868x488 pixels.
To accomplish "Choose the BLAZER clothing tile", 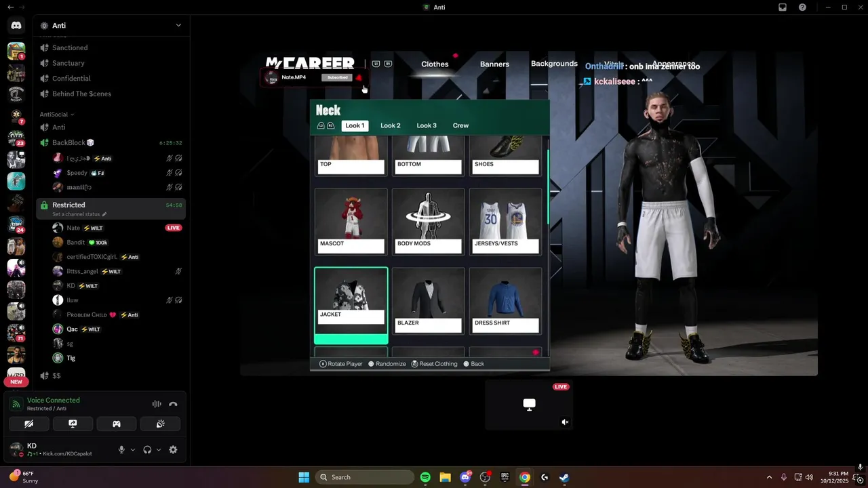I will pos(428,301).
